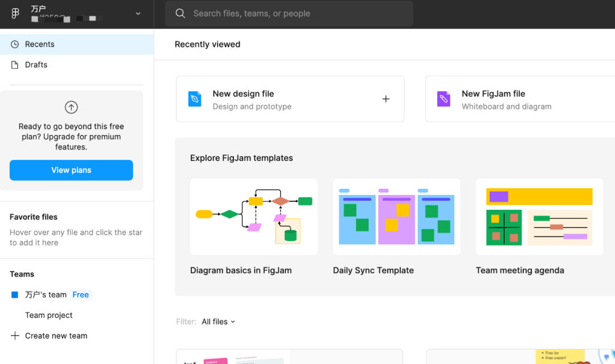Click the Teams section heading
Viewport: 615px width, 364px height.
(22, 274)
